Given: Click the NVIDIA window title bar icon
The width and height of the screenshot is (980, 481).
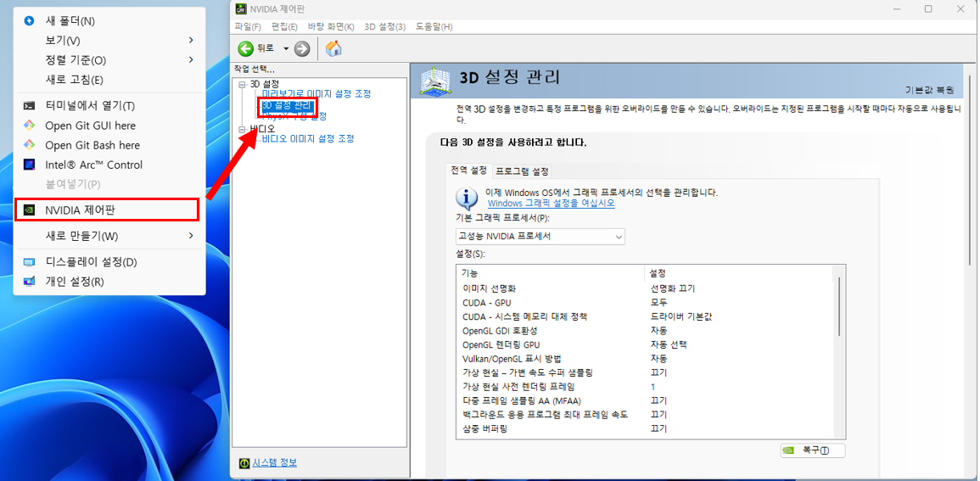Looking at the screenshot, I should click(241, 8).
